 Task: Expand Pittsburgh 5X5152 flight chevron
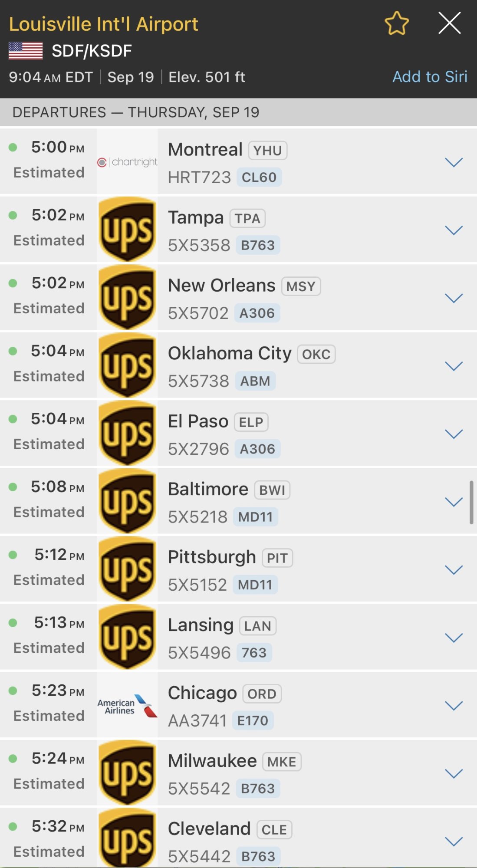tap(454, 570)
